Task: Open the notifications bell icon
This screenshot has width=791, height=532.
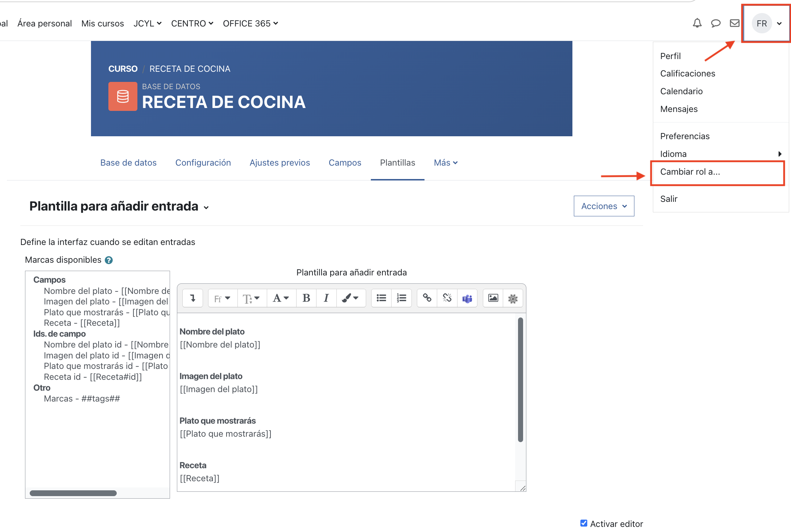Action: tap(697, 23)
